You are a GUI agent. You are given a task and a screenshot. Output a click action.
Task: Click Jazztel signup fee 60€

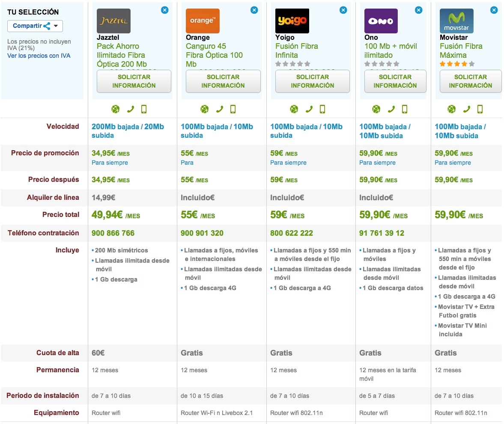[x=98, y=353]
